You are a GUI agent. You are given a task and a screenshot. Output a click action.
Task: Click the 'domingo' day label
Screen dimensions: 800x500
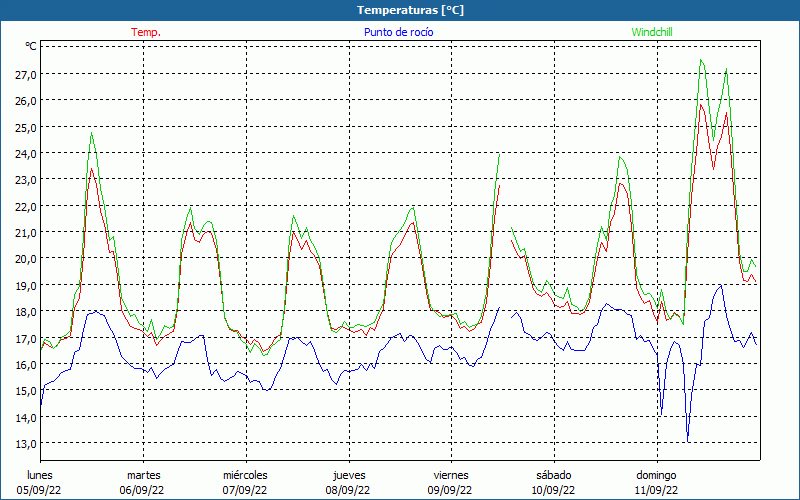[656, 475]
